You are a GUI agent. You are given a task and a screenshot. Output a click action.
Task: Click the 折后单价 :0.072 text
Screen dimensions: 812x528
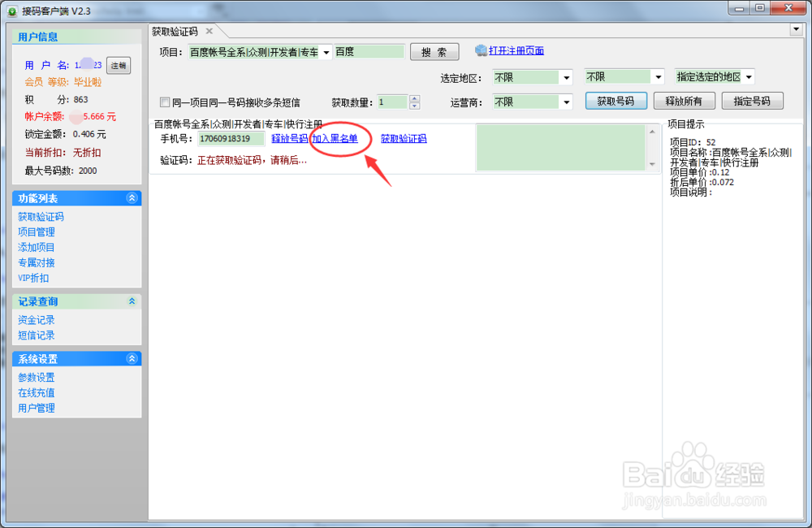[x=702, y=182]
